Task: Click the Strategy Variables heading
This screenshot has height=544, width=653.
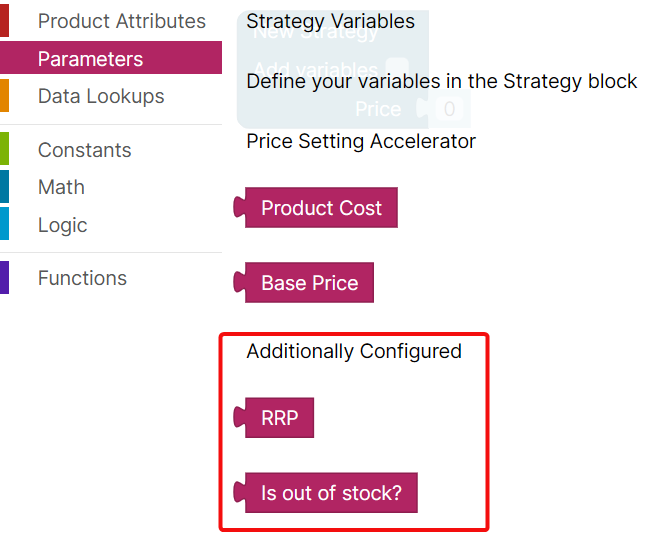Action: point(330,21)
